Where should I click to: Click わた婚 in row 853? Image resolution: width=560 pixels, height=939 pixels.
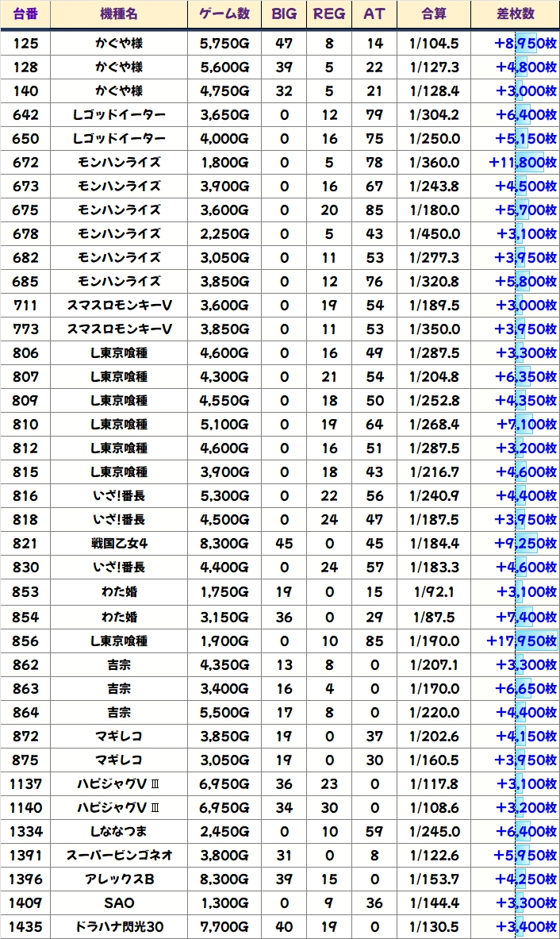119,591
